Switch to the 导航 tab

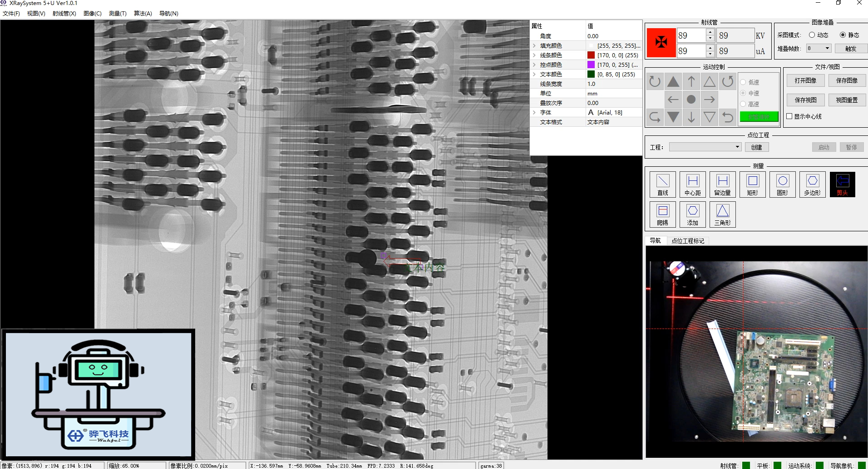point(655,241)
